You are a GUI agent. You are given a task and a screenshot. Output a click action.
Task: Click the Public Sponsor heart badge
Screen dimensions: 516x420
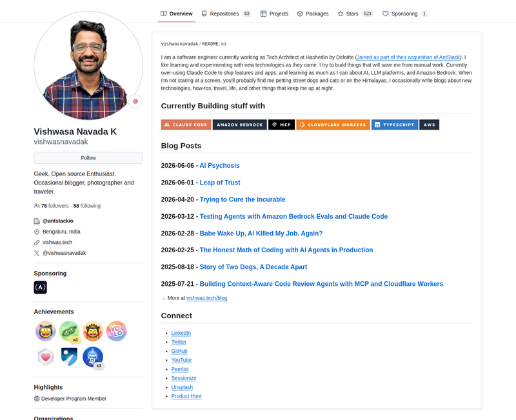click(x=46, y=357)
